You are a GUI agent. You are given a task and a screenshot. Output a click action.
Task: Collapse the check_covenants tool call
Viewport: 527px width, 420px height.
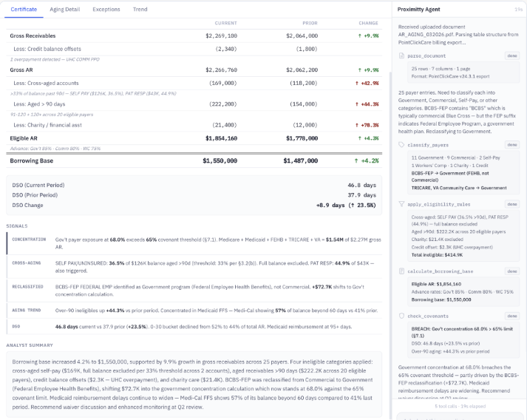[511, 316]
